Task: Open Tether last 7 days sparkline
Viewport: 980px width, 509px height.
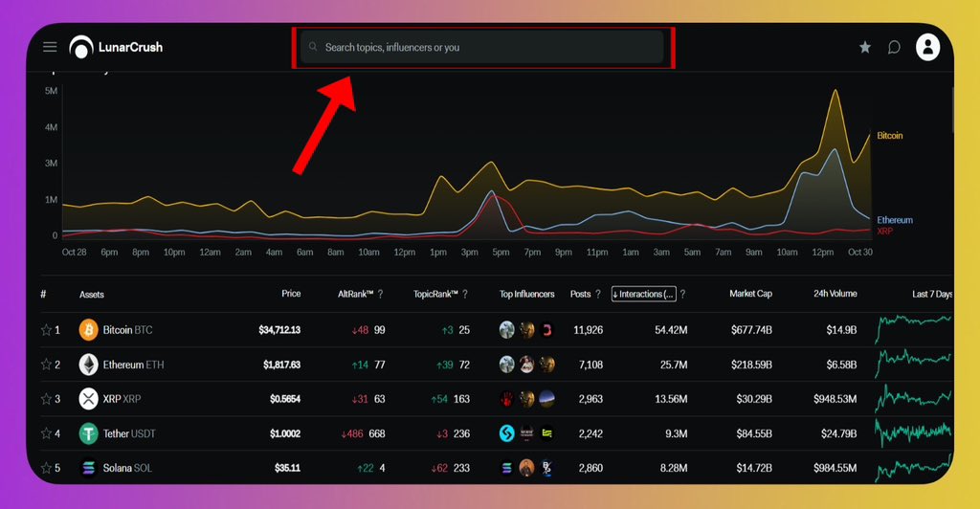Action: 913,432
